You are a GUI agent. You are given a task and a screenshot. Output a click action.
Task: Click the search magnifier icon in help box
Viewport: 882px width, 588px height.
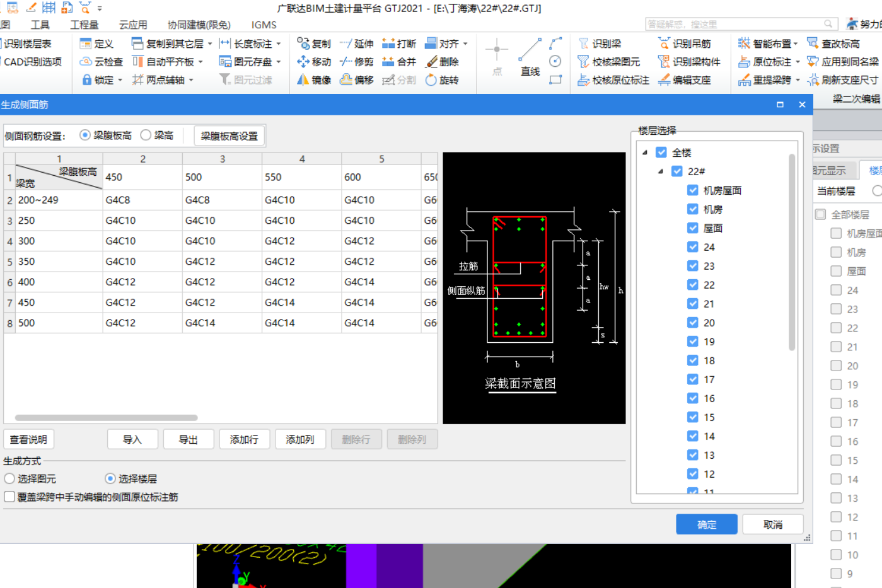tap(828, 24)
